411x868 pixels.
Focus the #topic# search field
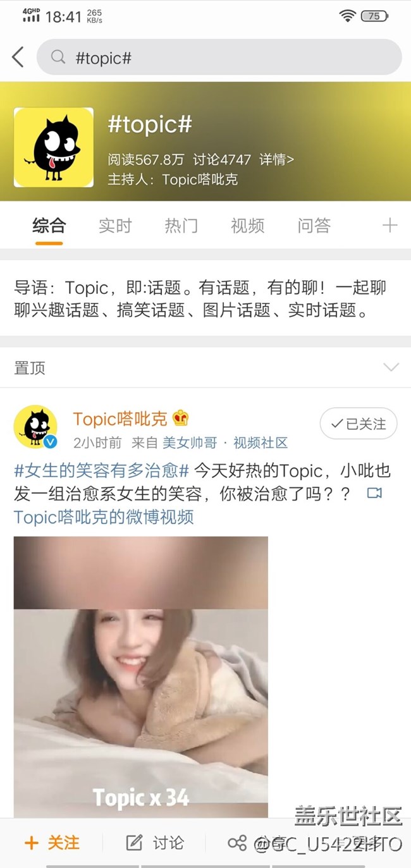click(219, 58)
